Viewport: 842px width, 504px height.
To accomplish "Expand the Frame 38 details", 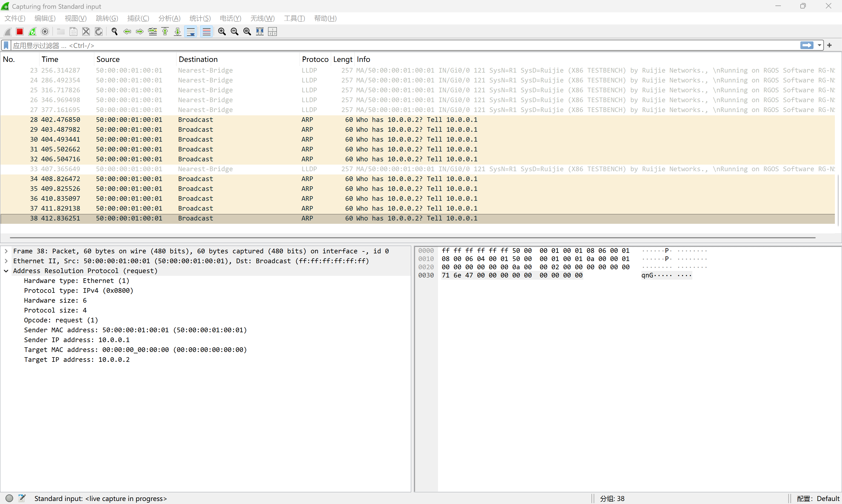I will (6, 251).
